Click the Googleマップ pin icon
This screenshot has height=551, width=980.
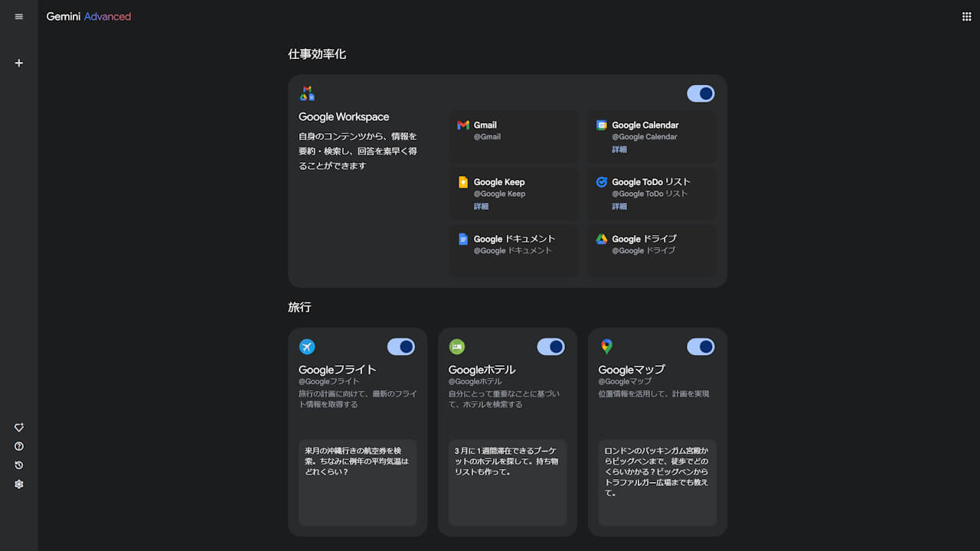point(607,347)
